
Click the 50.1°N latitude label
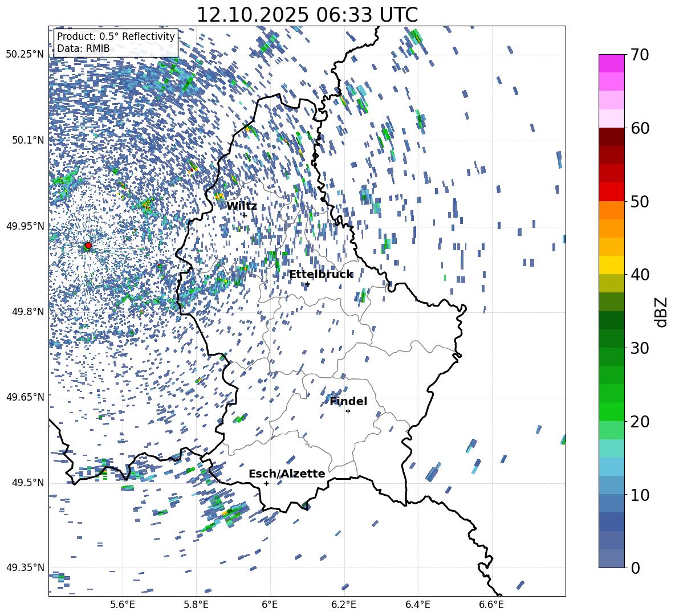pos(27,140)
